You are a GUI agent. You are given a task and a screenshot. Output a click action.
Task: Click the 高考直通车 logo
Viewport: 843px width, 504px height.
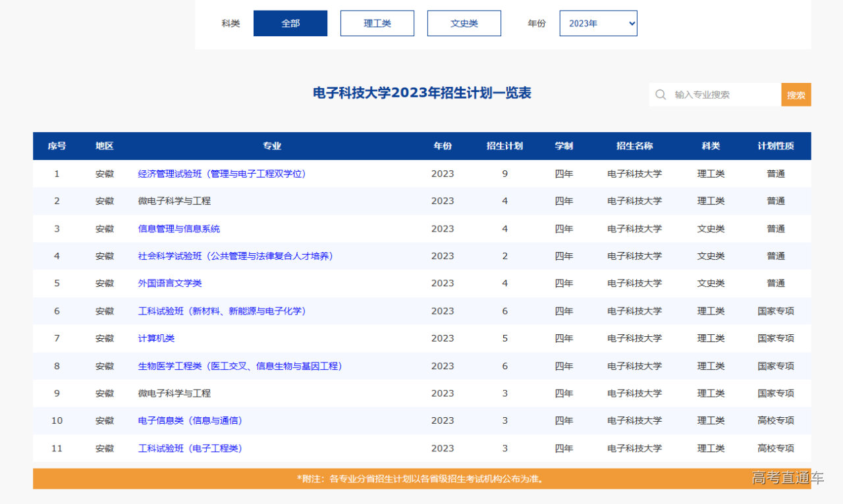click(x=788, y=480)
